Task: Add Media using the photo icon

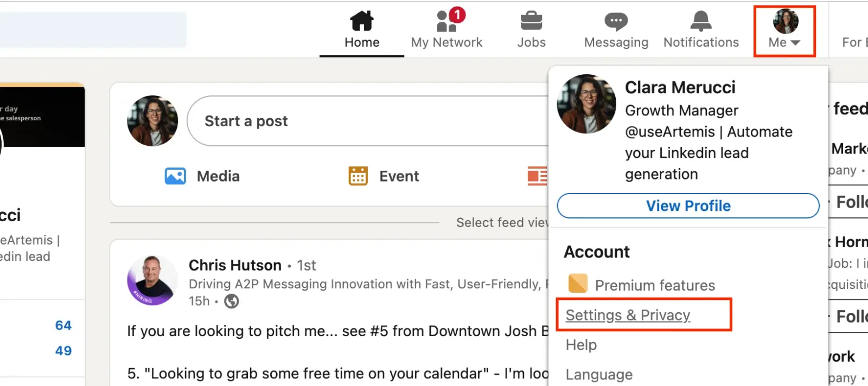Action: [x=175, y=176]
